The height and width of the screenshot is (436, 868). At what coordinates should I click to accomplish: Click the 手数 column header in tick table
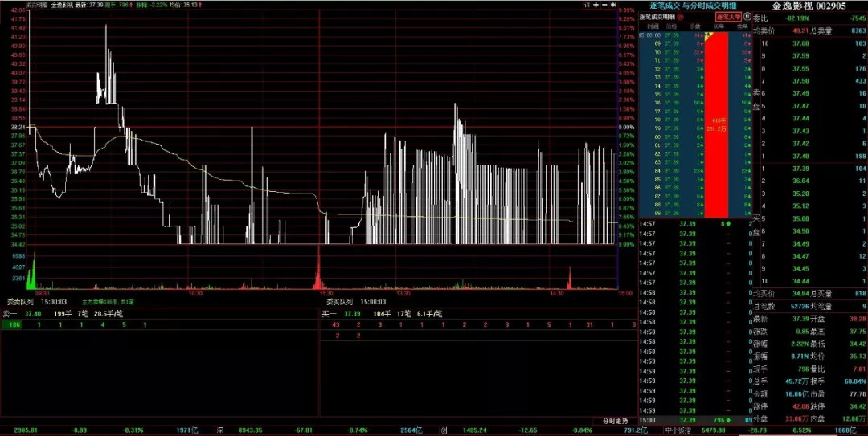pos(695,26)
